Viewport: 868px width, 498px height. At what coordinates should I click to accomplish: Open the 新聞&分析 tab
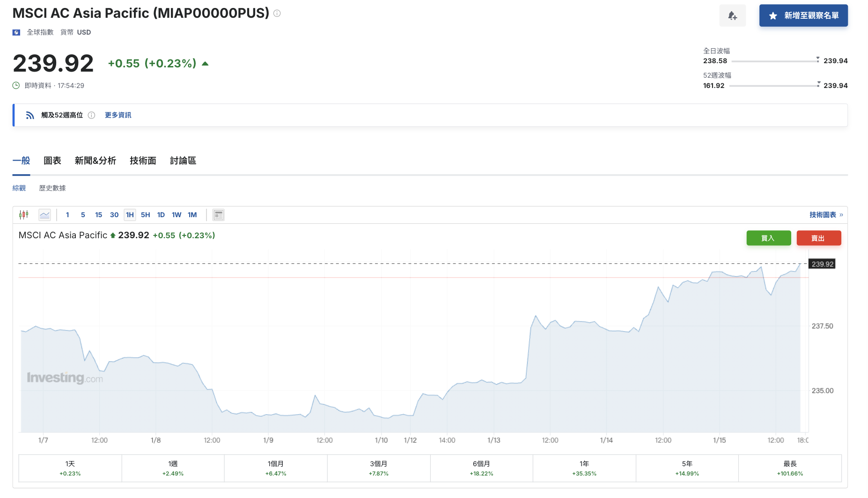click(x=96, y=161)
